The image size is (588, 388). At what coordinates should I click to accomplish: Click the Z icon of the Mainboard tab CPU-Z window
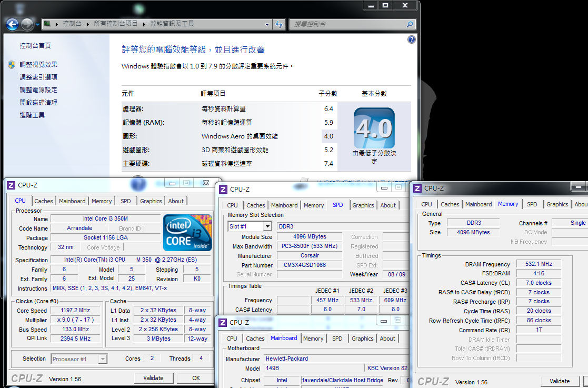[223, 322]
